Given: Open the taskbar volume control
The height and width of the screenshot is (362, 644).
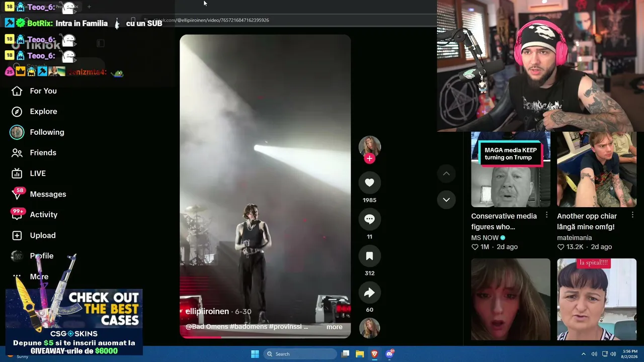Looking at the screenshot, I should click(x=613, y=354).
